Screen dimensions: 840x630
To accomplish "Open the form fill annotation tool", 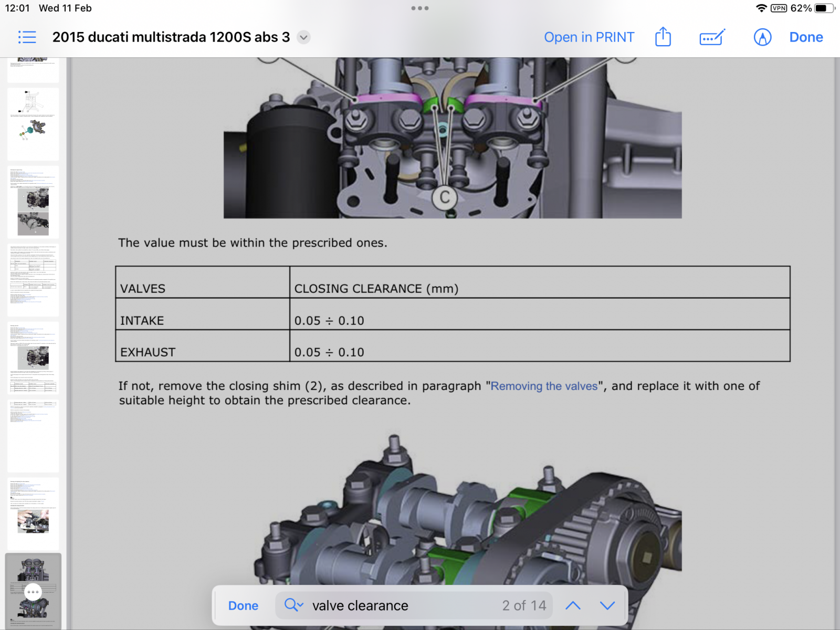I will 712,37.
